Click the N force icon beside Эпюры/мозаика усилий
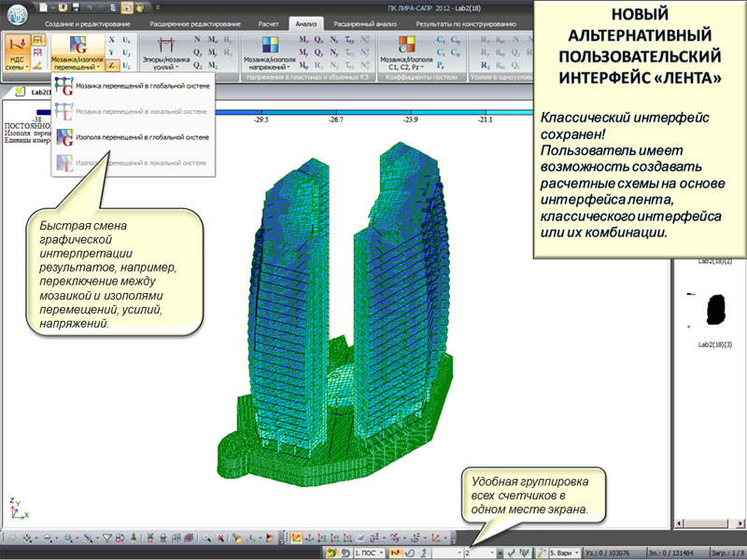The width and height of the screenshot is (747, 560). [198, 41]
